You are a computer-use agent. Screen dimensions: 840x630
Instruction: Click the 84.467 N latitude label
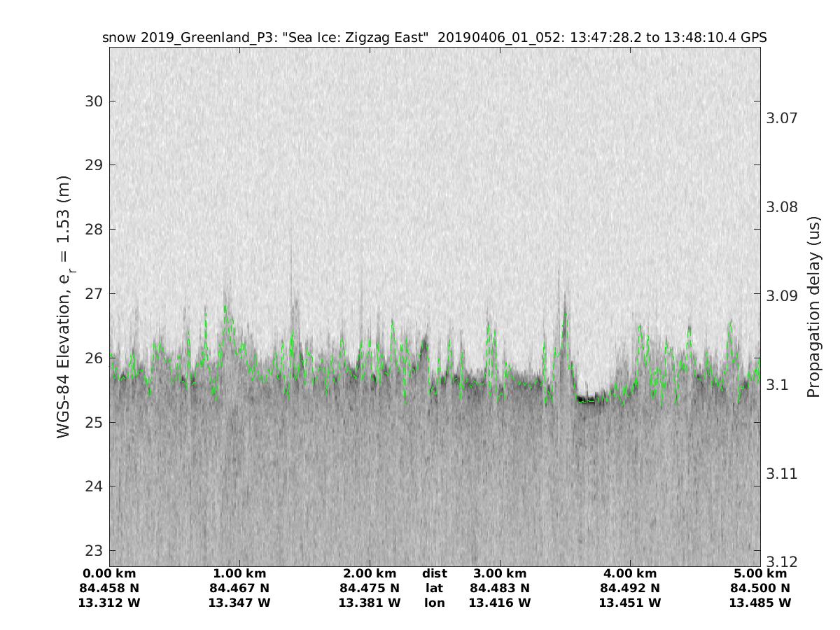tap(239, 588)
